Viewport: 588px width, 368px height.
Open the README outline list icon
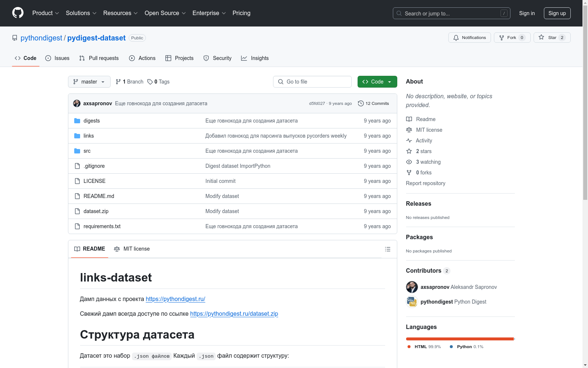click(387, 249)
